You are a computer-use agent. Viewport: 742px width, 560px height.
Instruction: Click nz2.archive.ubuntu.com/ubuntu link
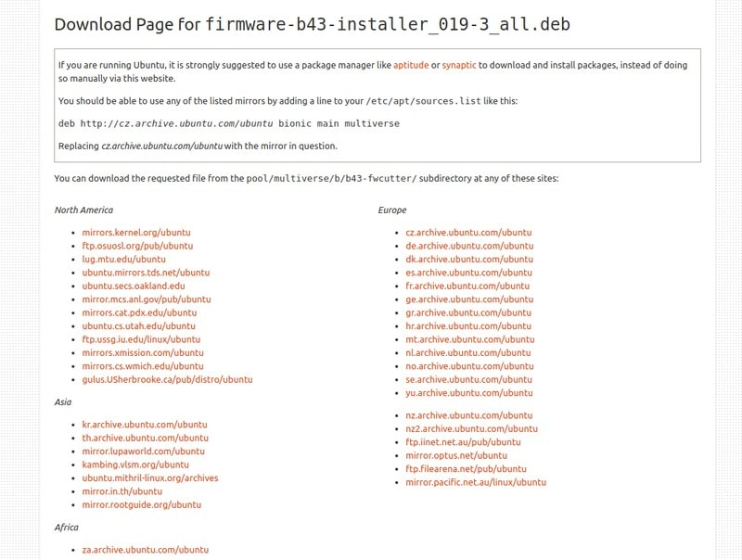tap(472, 429)
